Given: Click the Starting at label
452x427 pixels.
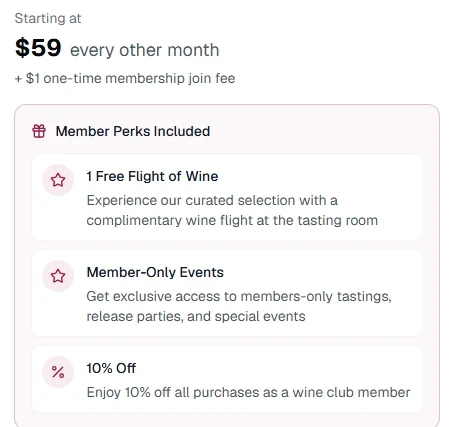Looking at the screenshot, I should [48, 18].
